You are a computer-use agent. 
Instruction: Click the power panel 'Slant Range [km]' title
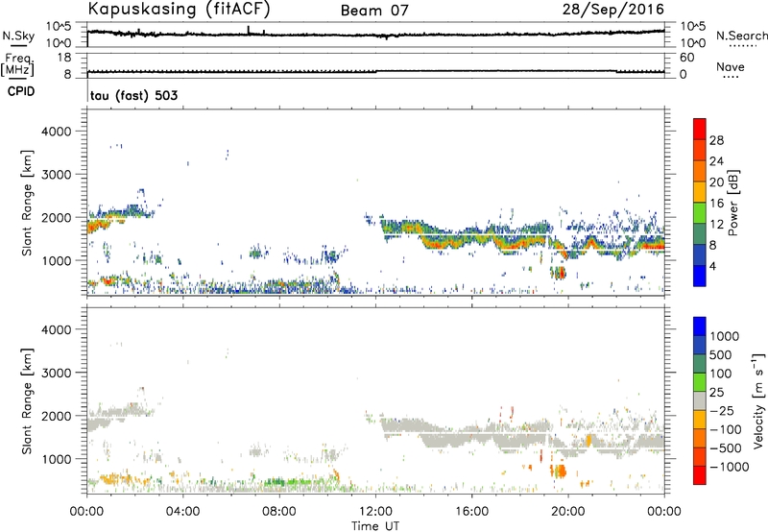(x=27, y=203)
